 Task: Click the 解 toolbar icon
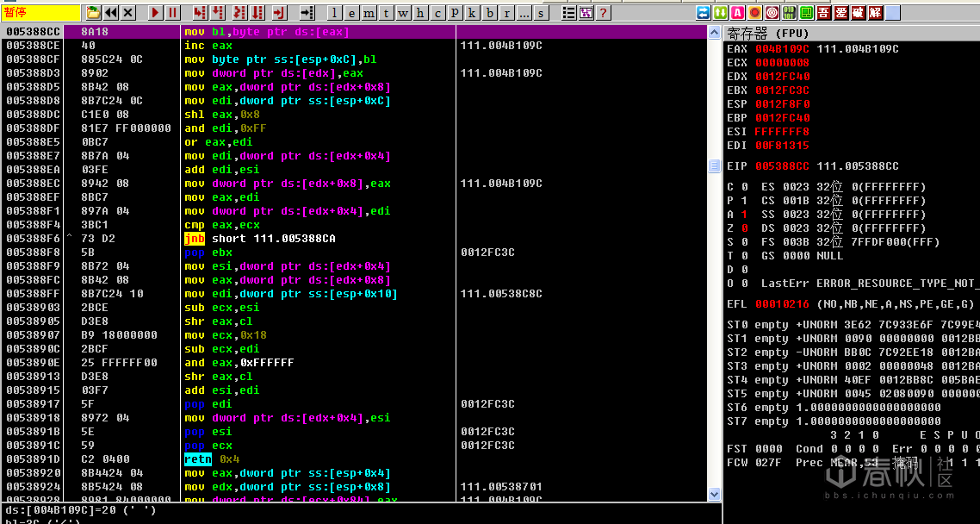tap(875, 13)
